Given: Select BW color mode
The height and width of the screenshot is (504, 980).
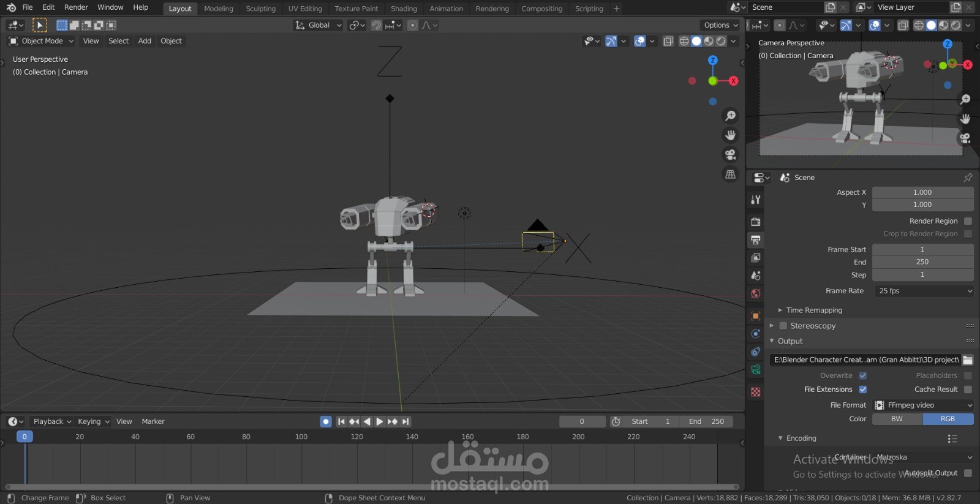Looking at the screenshot, I should 897,419.
